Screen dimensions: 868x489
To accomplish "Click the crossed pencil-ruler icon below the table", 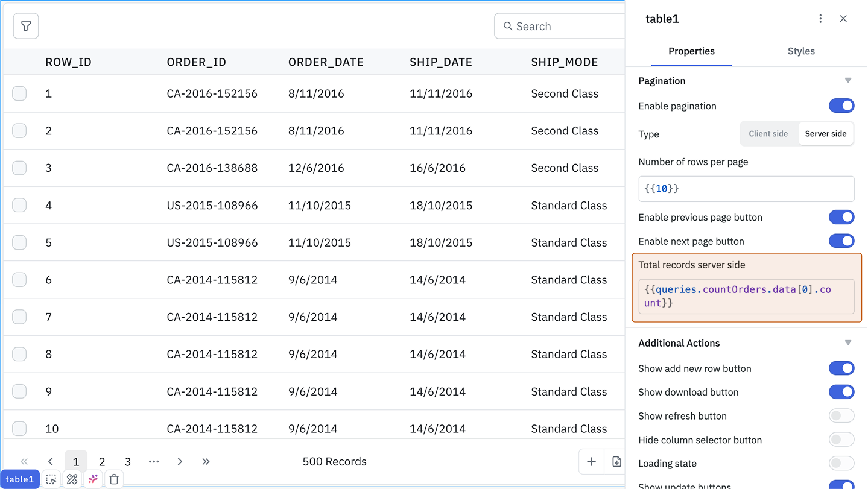I will click(x=72, y=479).
